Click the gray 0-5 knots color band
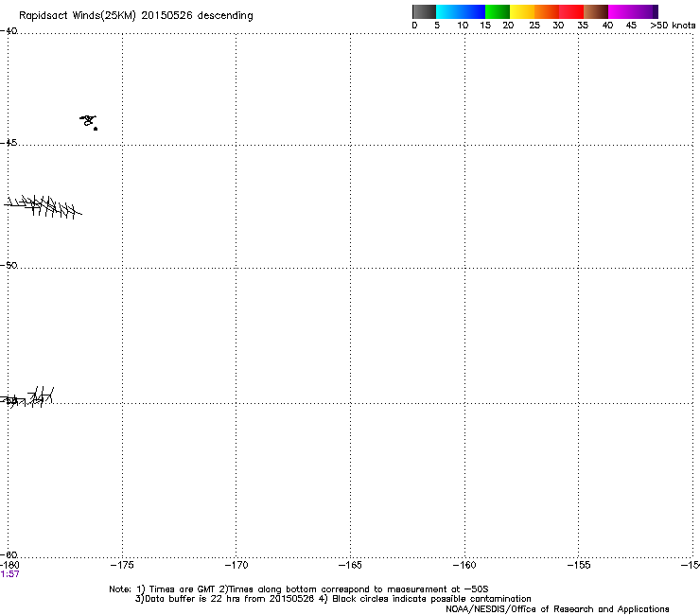Viewport: 700px width, 615px height. click(424, 11)
